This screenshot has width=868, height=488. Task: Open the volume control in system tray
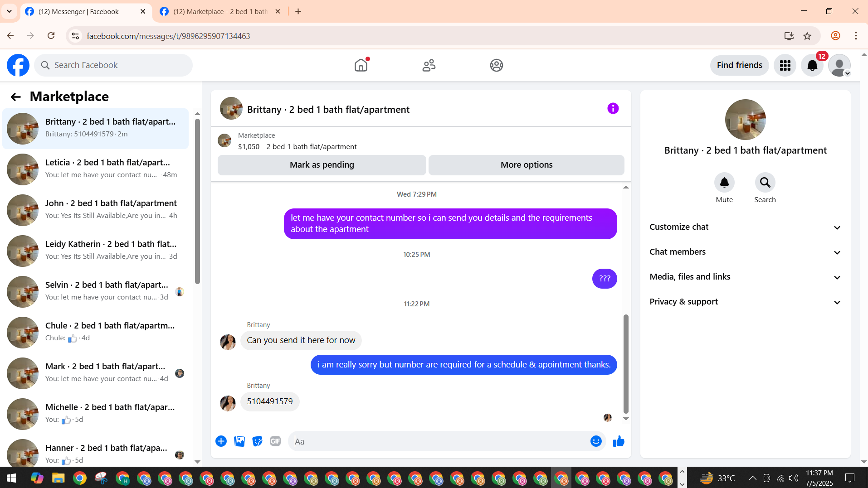pos(794,478)
